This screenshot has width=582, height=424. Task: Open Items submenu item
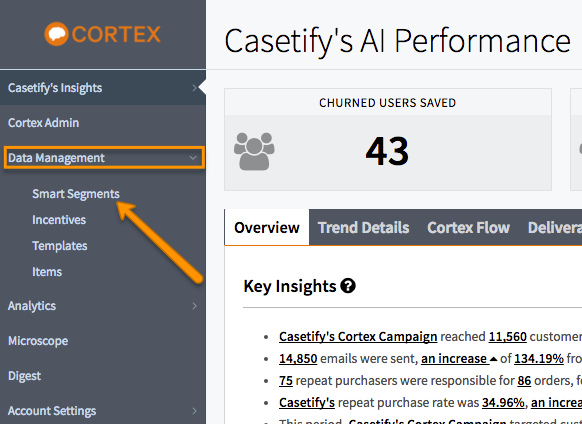pos(47,272)
